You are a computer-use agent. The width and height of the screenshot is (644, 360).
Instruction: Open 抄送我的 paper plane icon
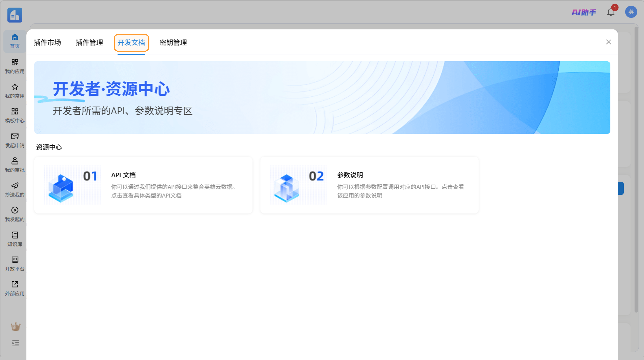[x=14, y=189]
